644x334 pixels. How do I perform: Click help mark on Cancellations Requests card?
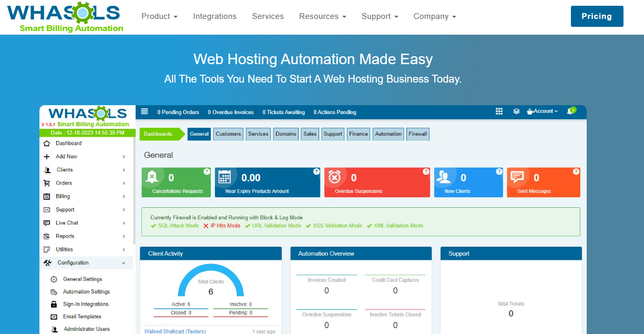207,171
